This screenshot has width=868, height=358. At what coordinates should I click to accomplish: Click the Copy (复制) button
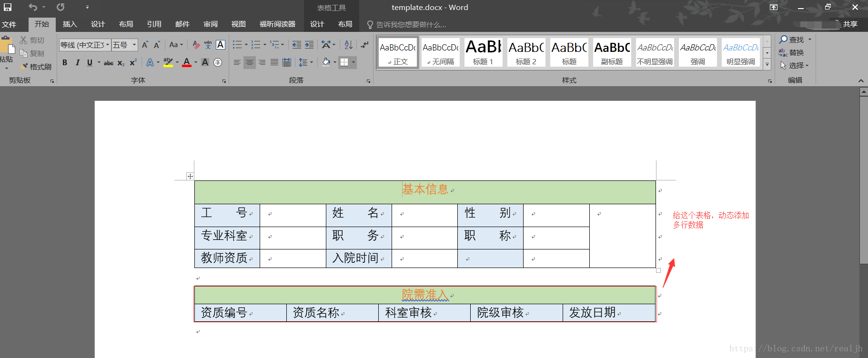[32, 53]
